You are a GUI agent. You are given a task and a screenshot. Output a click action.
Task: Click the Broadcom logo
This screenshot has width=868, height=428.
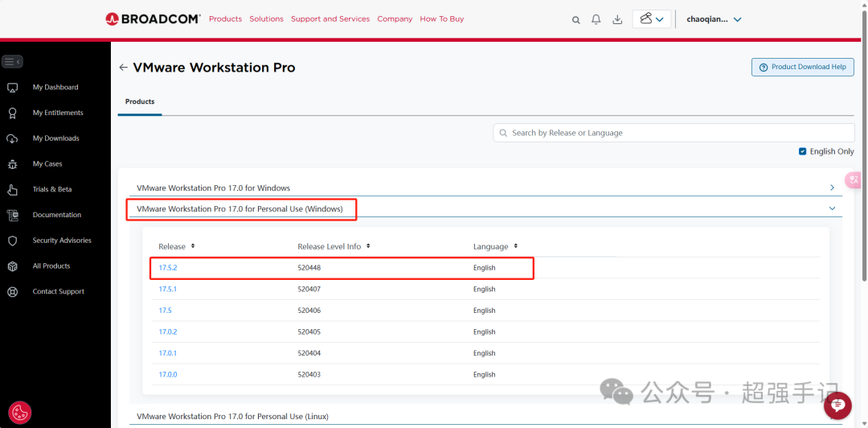coord(153,19)
